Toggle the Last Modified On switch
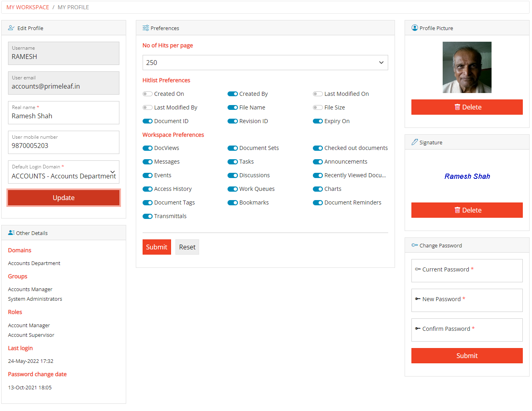The image size is (532, 411). [318, 94]
